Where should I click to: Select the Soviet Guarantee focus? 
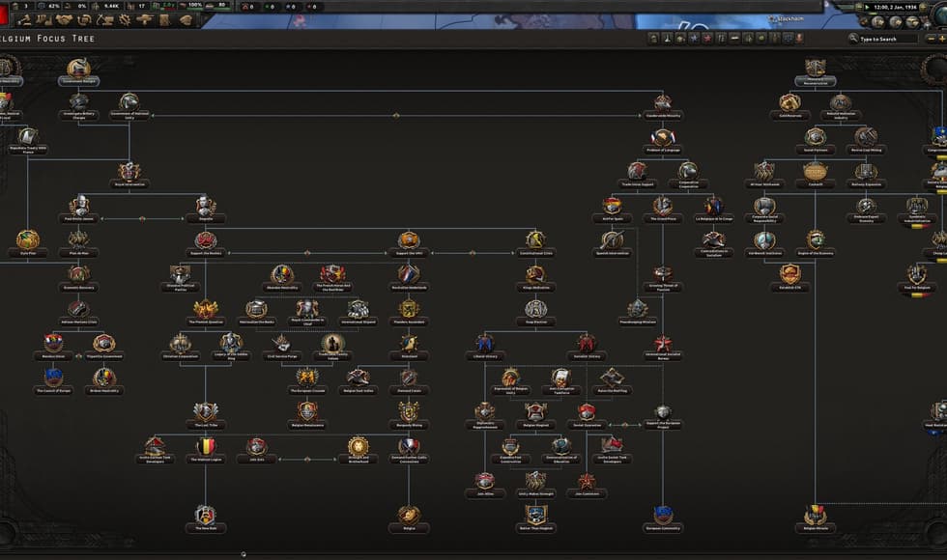tap(587, 416)
